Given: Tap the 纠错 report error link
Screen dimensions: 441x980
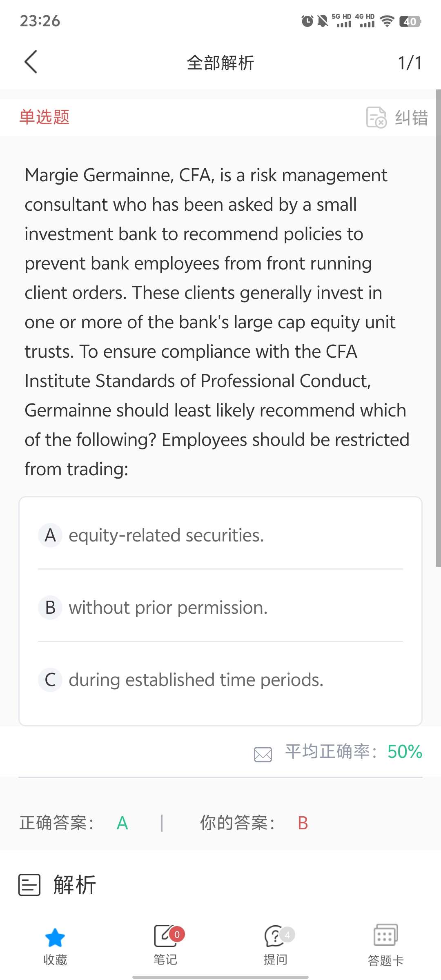Looking at the screenshot, I should click(411, 118).
